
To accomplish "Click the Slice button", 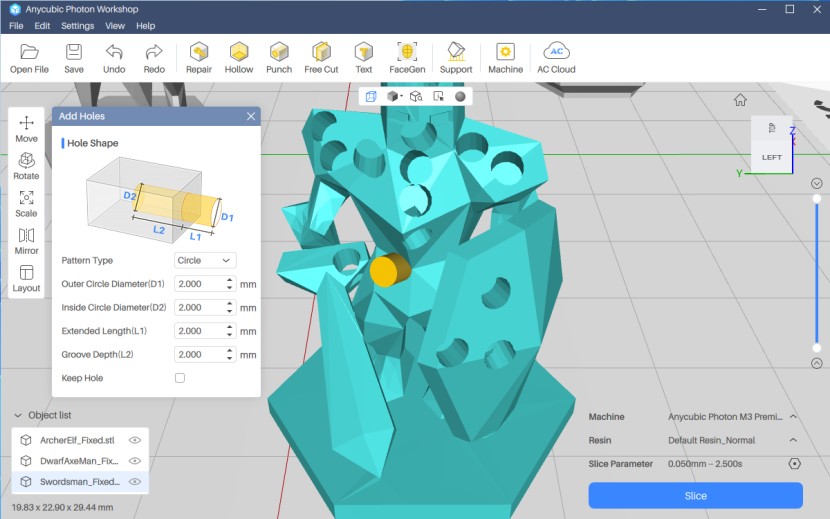I will (x=696, y=496).
